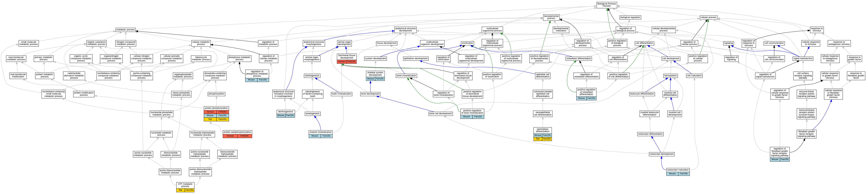Select 'developmental maturation' node
The image size is (868, 194).
[x=561, y=30]
